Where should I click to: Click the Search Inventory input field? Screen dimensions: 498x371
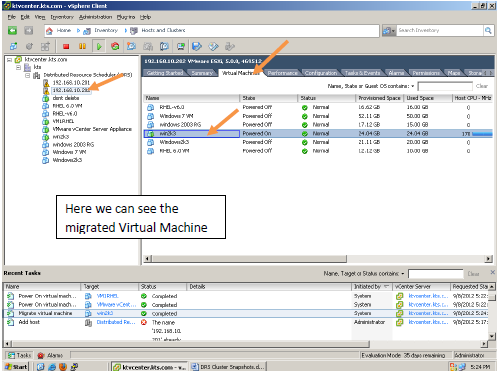(440, 31)
